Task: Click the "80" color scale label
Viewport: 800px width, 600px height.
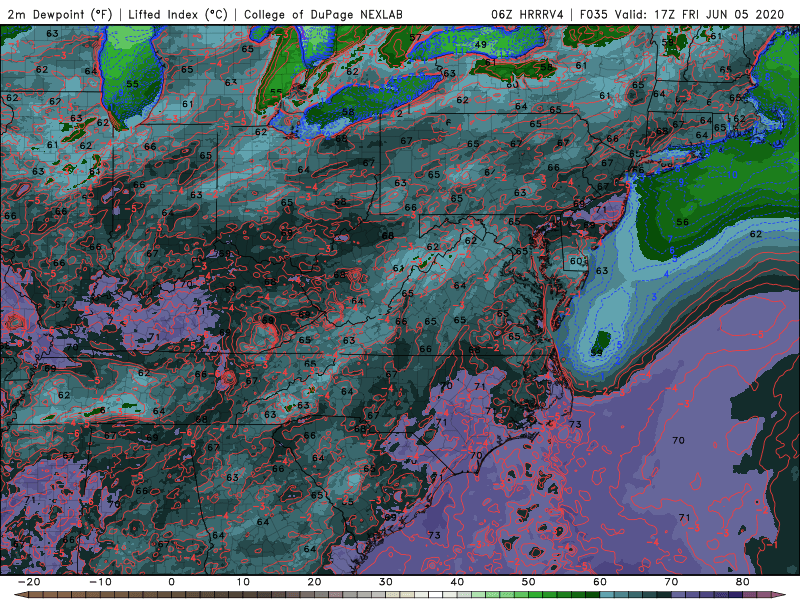Action: 743,582
